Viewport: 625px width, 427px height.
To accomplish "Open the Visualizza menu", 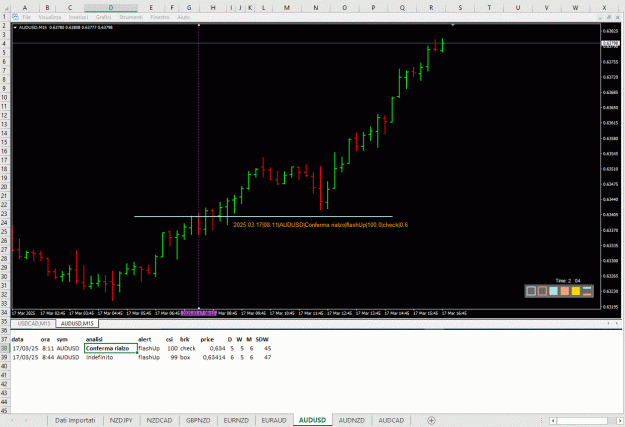I will [x=50, y=17].
